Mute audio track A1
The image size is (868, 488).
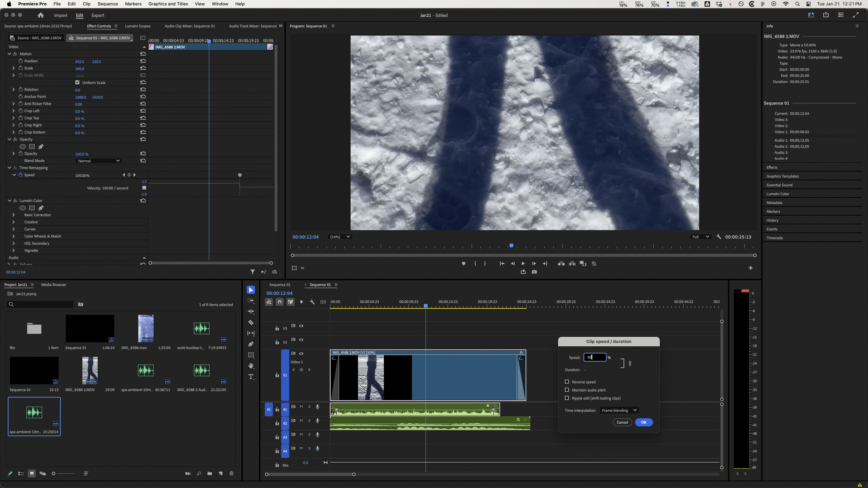pyautogui.click(x=301, y=406)
